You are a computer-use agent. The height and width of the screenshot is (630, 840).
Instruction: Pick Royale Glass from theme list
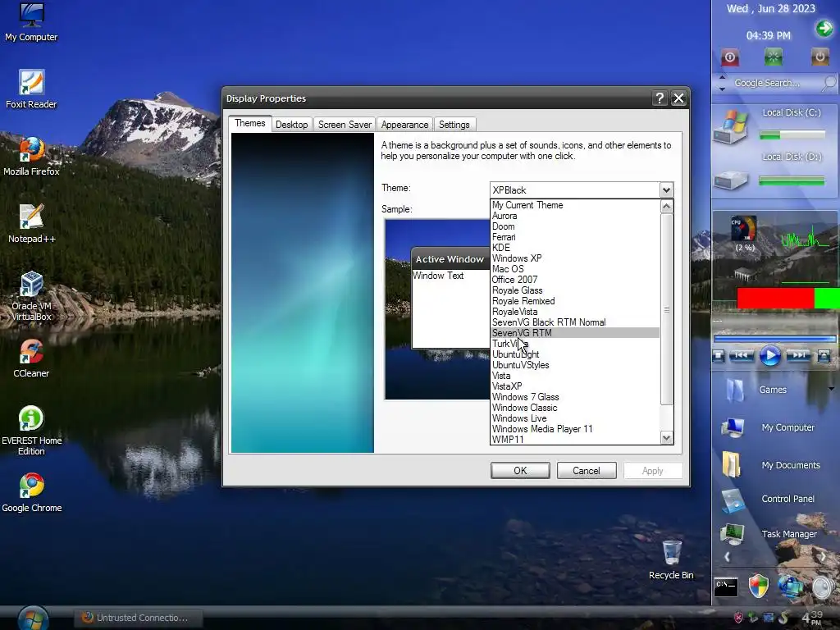click(575, 290)
